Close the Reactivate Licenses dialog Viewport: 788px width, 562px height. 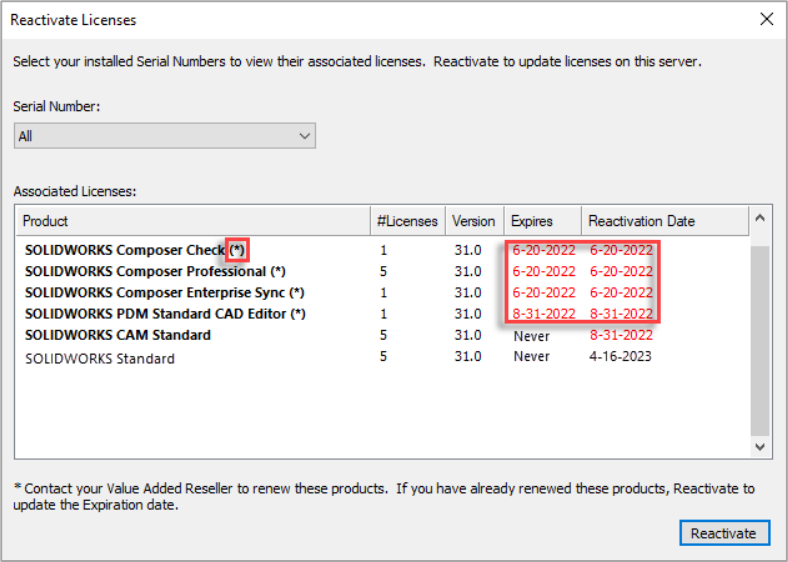(766, 19)
